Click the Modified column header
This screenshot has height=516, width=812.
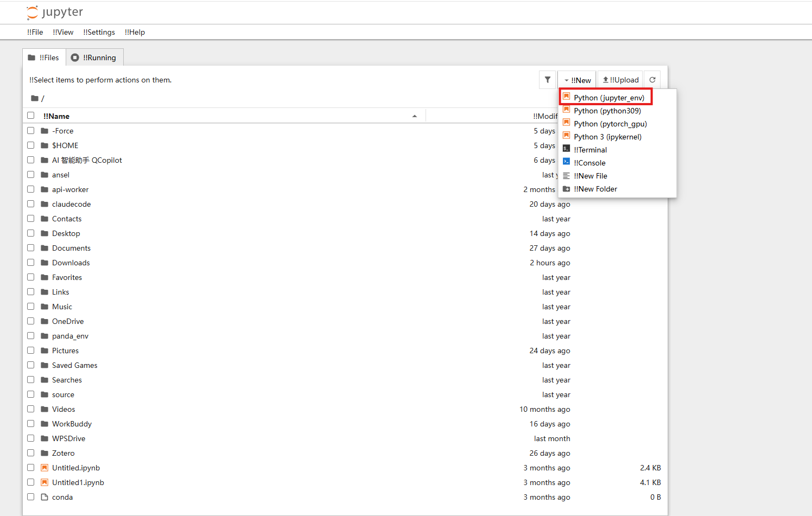pos(545,116)
